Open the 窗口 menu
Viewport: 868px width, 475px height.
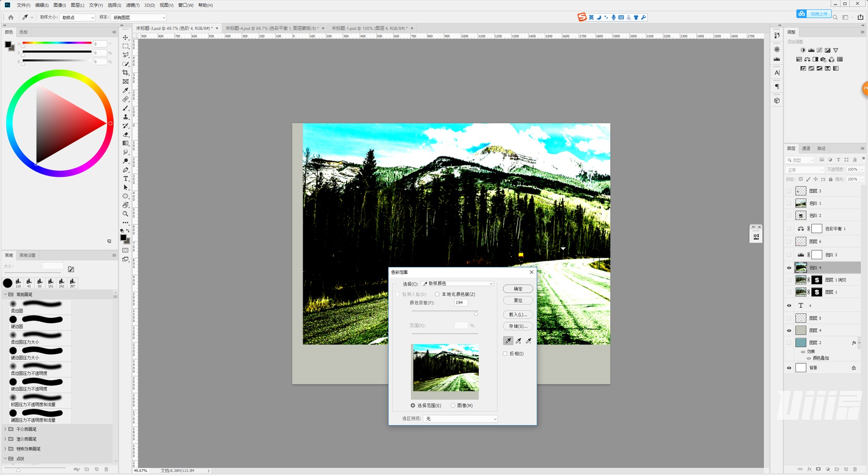click(x=185, y=5)
